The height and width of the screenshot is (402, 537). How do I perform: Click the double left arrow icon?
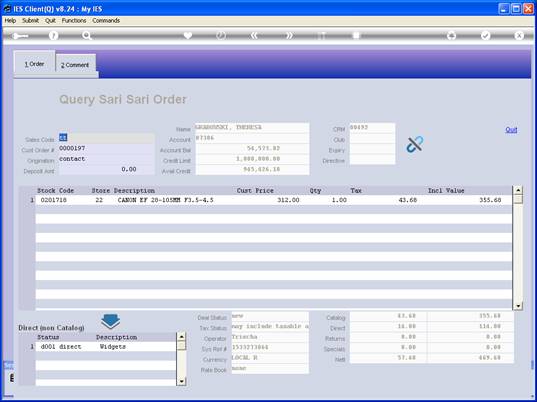(x=254, y=35)
